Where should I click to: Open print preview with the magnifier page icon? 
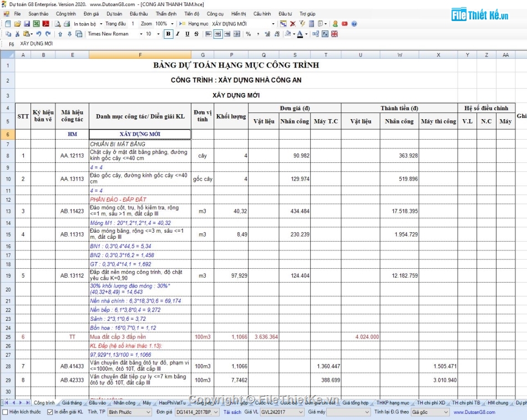58,24
